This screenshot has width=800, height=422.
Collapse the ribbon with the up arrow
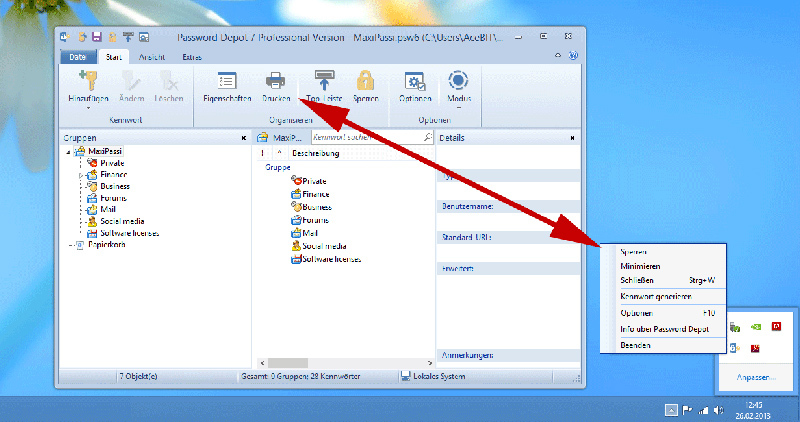pos(558,55)
